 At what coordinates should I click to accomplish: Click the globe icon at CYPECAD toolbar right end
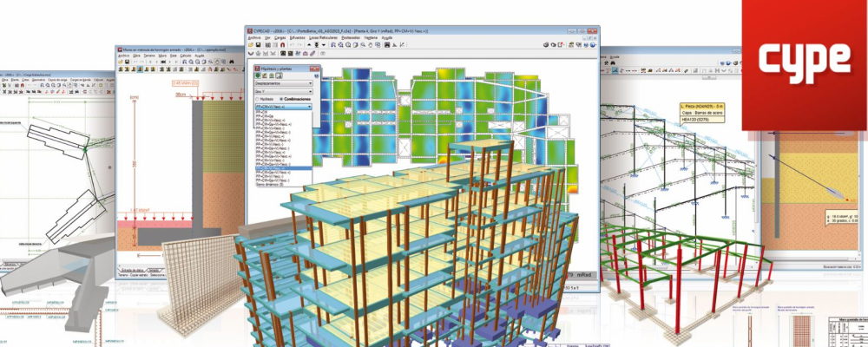[593, 45]
